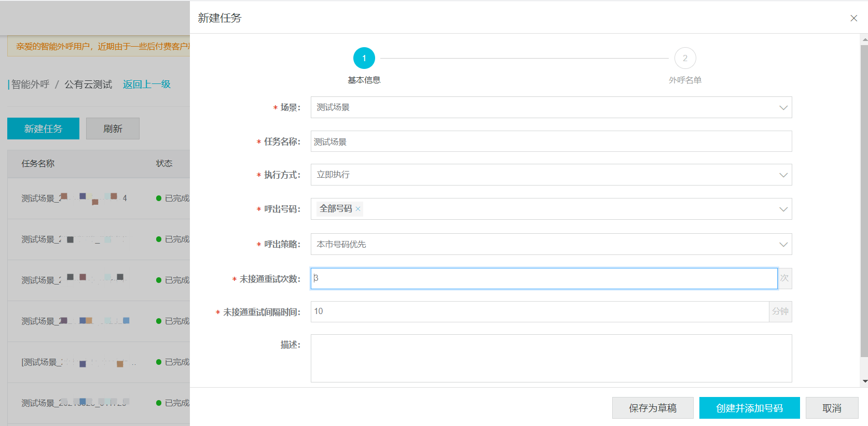Click 保存为草稿 button

[652, 408]
